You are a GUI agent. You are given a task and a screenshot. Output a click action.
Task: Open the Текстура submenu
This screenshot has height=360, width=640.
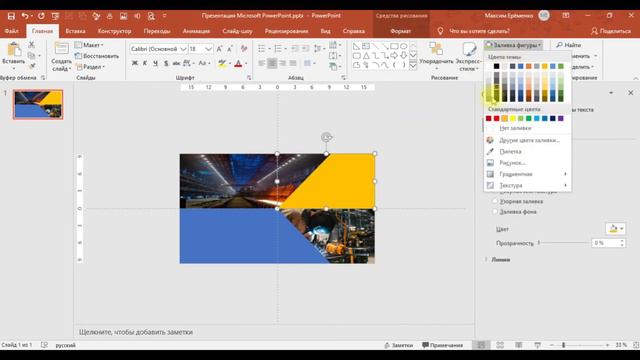point(527,185)
